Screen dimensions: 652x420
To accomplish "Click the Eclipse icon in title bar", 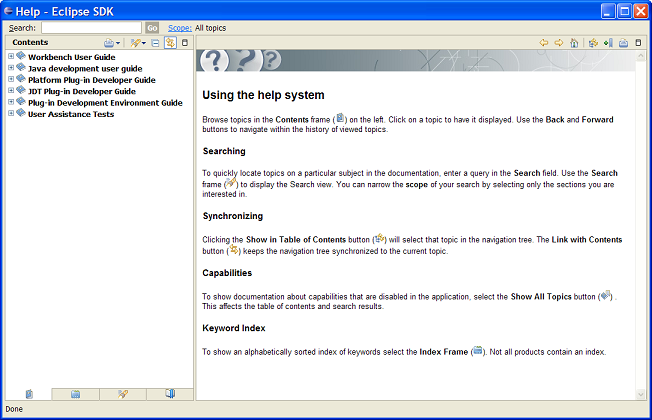I will 8,11.
